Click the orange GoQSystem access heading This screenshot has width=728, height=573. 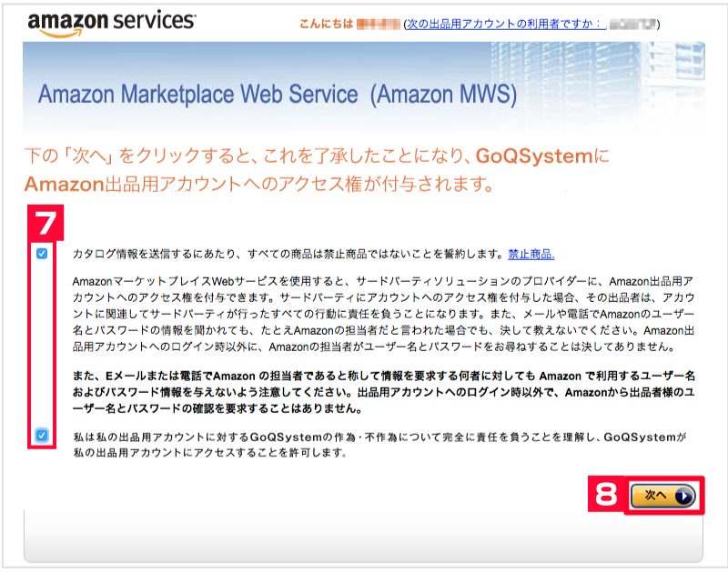click(x=317, y=170)
